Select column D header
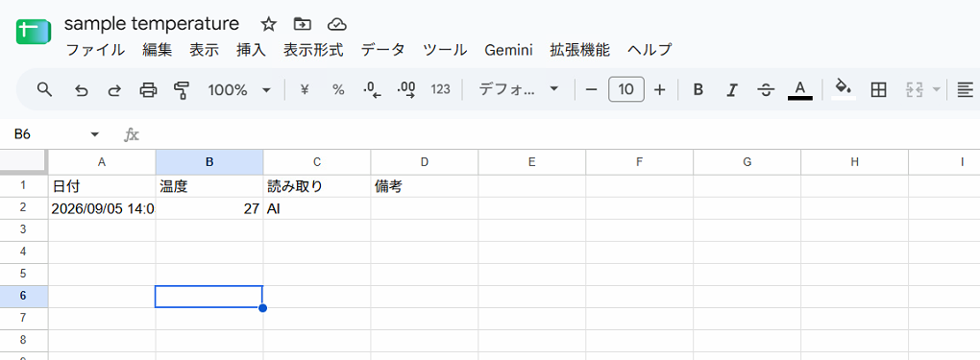The height and width of the screenshot is (360, 980). [425, 162]
